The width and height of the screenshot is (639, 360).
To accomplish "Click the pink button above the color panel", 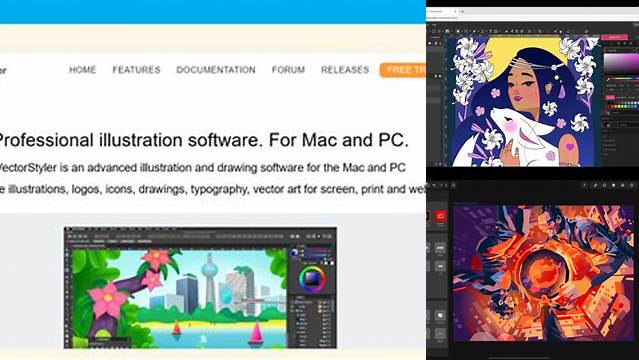I will coord(615,37).
